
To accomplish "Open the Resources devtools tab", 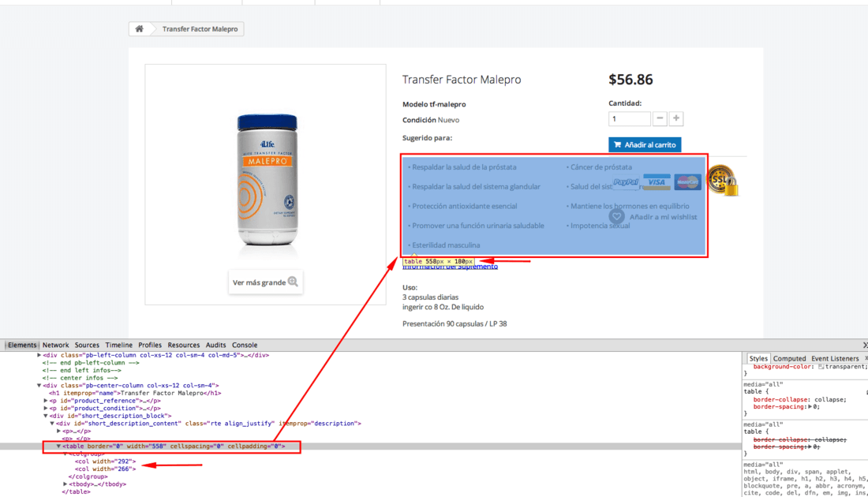I will 184,345.
